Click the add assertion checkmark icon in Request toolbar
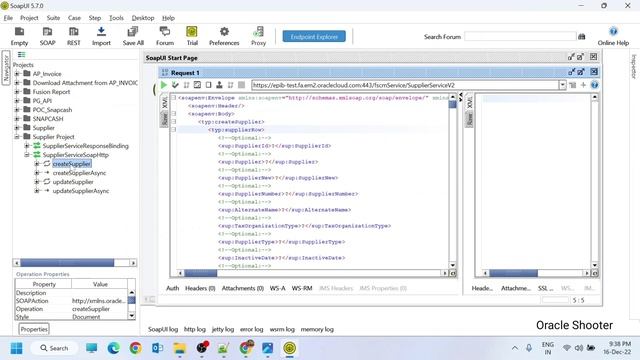 pyautogui.click(x=175, y=85)
